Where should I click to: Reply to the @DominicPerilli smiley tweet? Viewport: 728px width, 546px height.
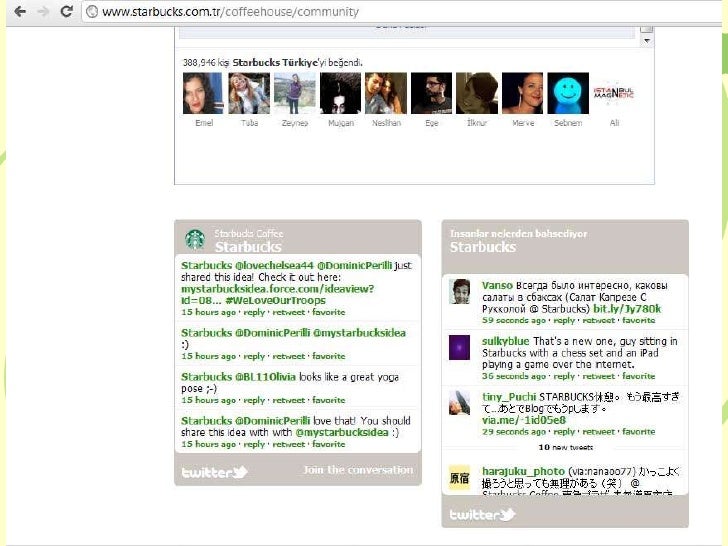point(254,357)
